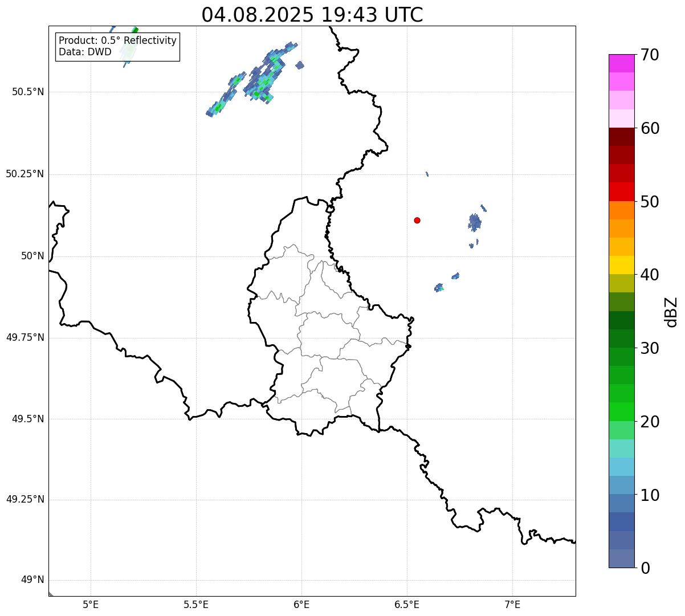This screenshot has width=685, height=616.
Task: Click the colorbar tick label 10
Action: (650, 495)
